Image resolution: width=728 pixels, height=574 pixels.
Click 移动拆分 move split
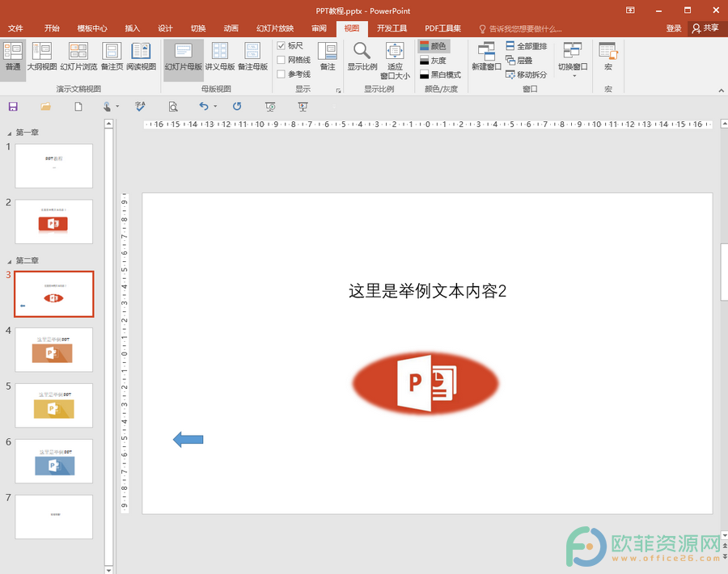(526, 74)
